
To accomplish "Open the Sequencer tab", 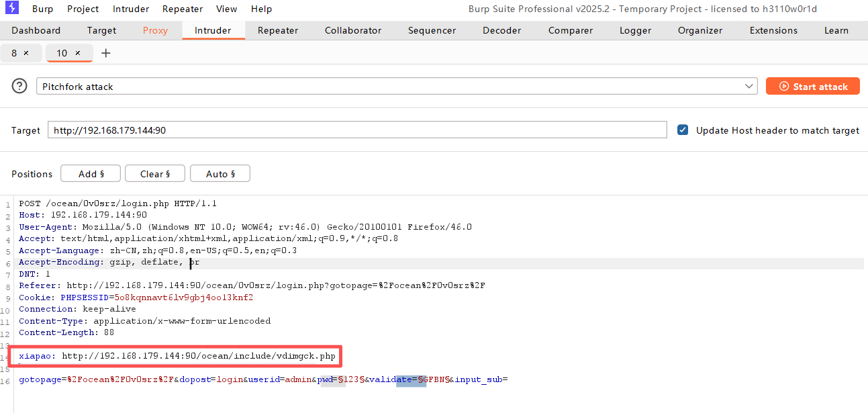I will tap(432, 30).
